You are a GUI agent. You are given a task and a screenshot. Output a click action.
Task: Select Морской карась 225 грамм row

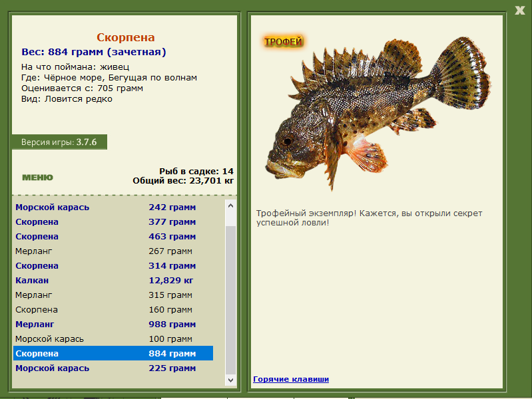(113, 368)
